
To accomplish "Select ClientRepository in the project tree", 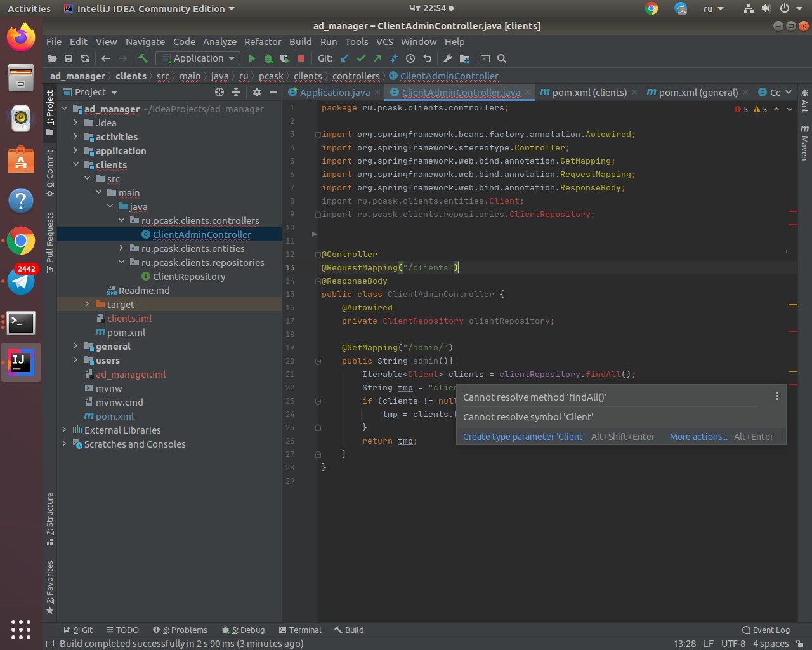I will tap(188, 277).
